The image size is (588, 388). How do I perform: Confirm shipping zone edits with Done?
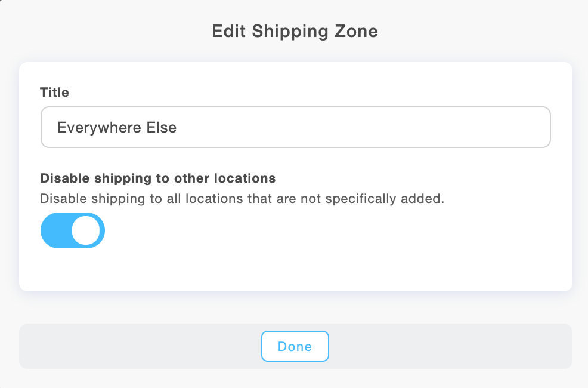[x=295, y=346]
